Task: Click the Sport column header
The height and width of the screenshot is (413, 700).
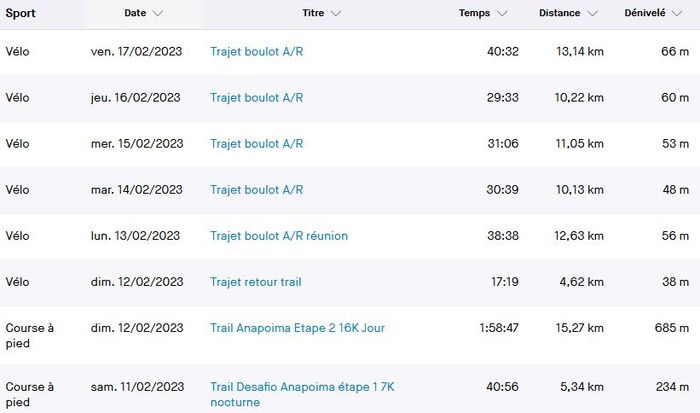Action: [x=21, y=14]
